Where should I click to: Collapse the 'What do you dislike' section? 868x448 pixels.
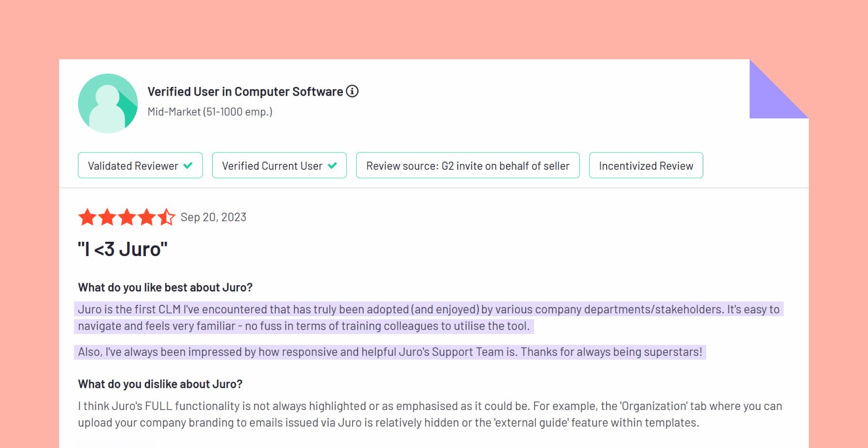pos(160,383)
